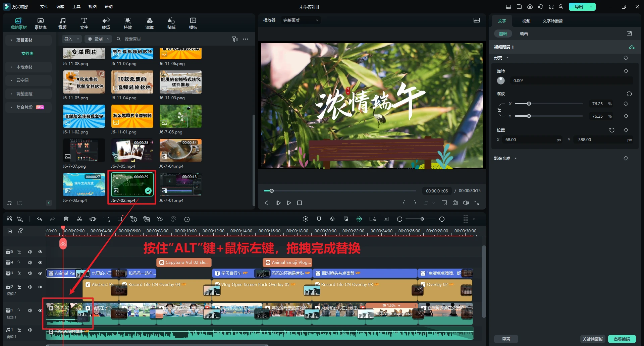Open the 关键帧面板 button

click(x=593, y=339)
